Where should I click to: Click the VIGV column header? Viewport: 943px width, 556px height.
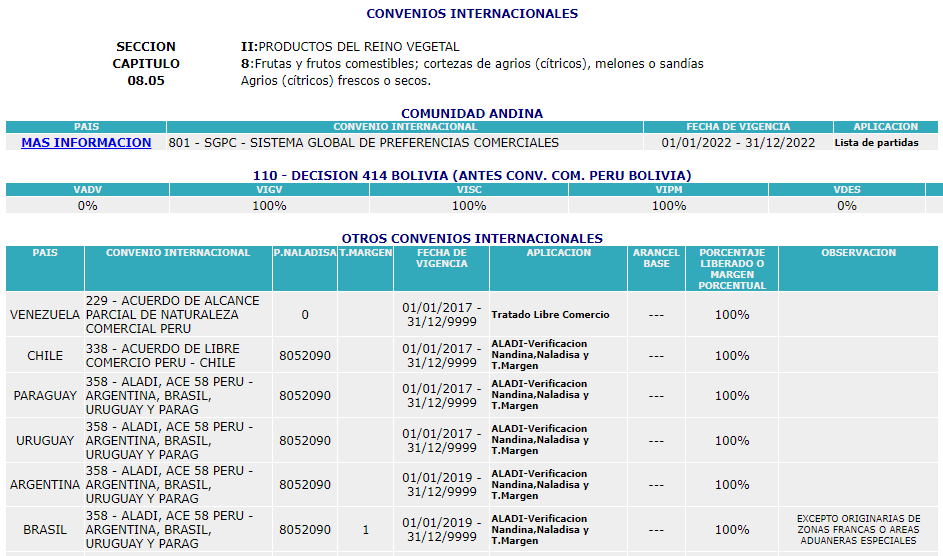[269, 189]
